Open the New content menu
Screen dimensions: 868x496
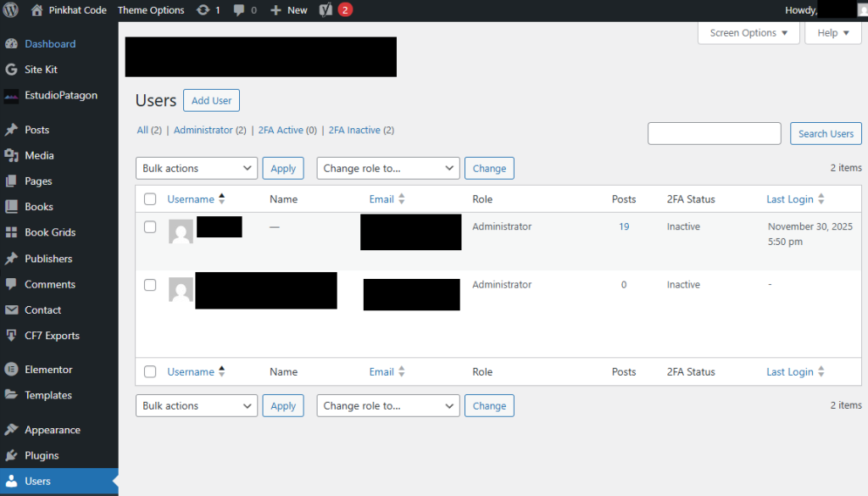[288, 9]
